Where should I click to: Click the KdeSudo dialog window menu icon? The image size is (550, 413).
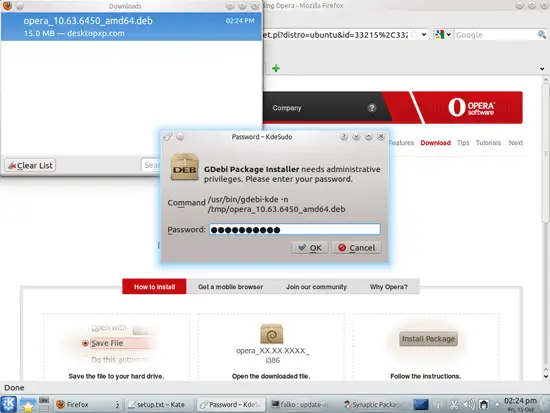(x=168, y=136)
